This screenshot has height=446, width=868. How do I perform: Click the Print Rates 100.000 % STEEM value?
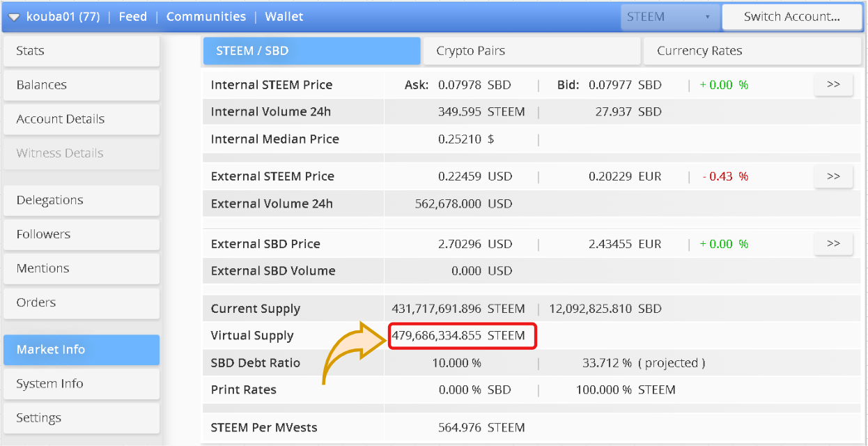click(626, 390)
